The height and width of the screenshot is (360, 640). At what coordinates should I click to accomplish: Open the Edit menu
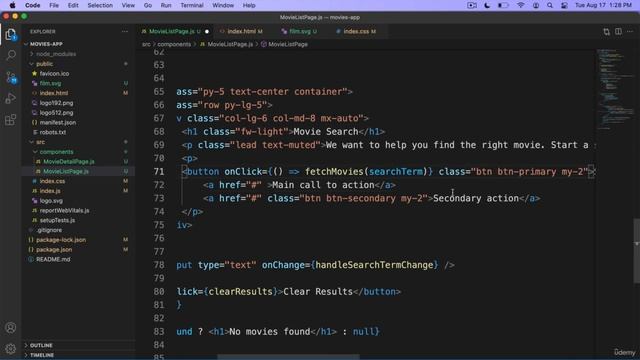coord(73,5)
